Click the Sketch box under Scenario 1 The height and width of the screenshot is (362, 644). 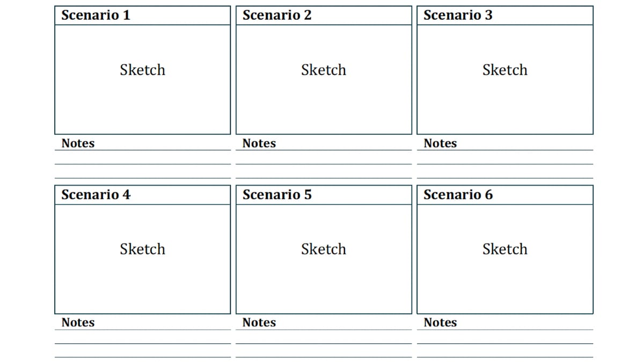[143, 79]
